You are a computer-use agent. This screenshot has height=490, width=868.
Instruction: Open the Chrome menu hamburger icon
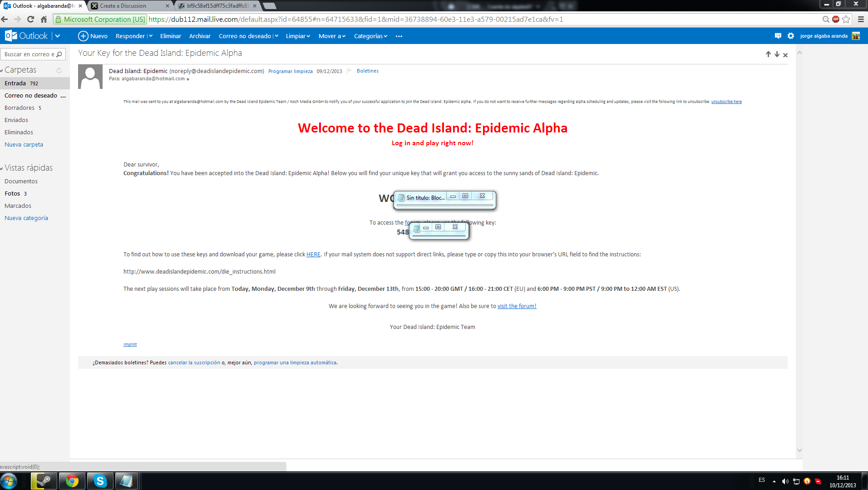[x=861, y=19]
